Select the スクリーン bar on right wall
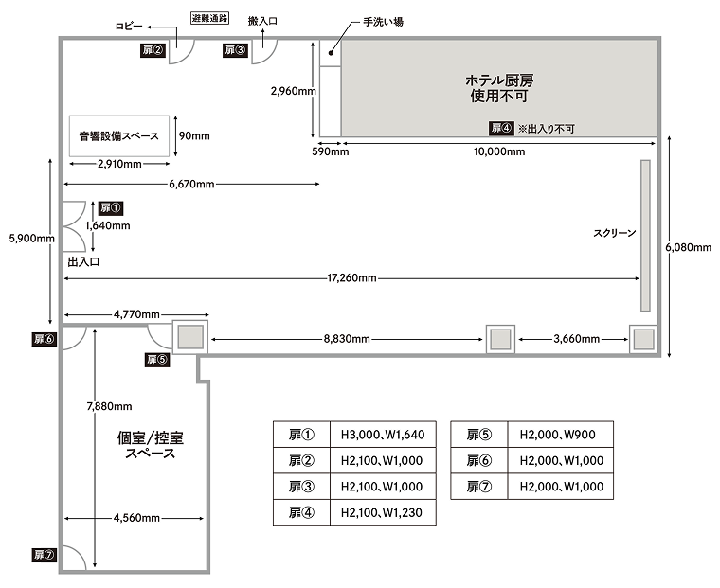Viewport: 720px width, 588px height. [645, 236]
